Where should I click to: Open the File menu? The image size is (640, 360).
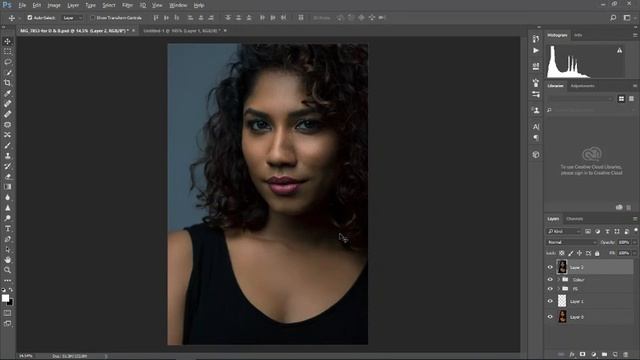pyautogui.click(x=22, y=5)
